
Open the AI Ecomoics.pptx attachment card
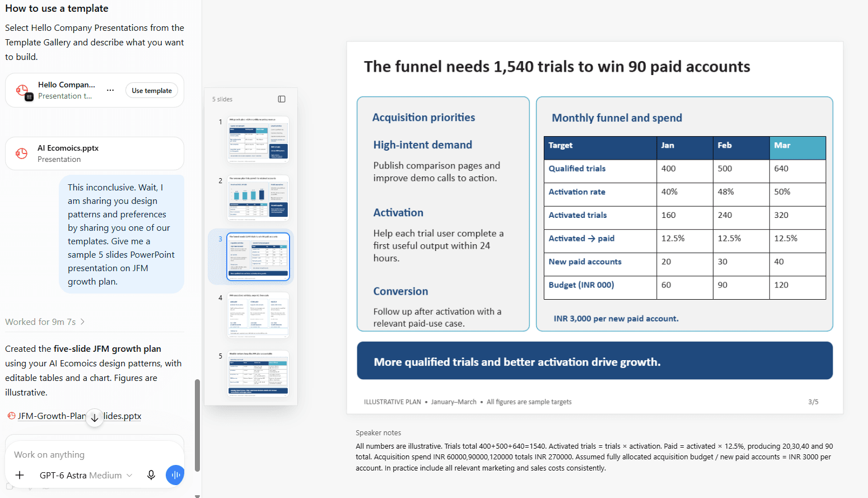pyautogui.click(x=95, y=153)
